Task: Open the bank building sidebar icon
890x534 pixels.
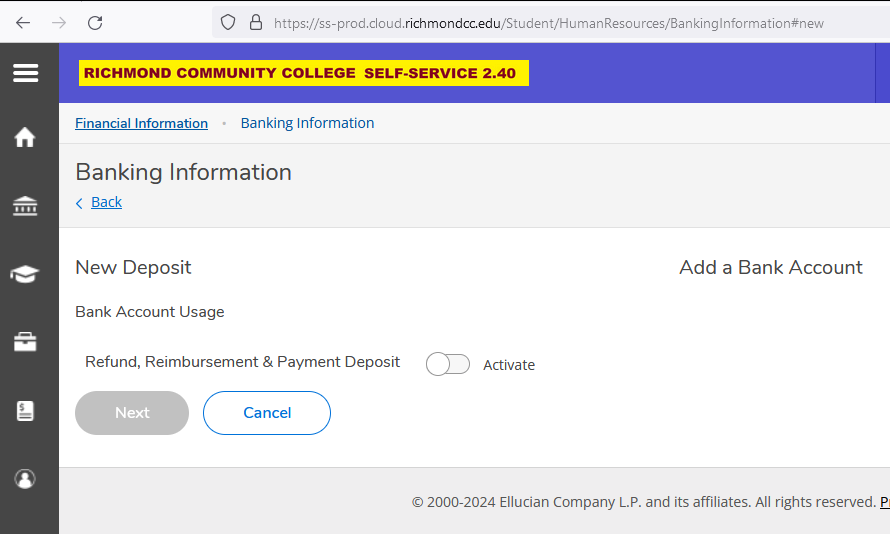Action: click(x=26, y=206)
